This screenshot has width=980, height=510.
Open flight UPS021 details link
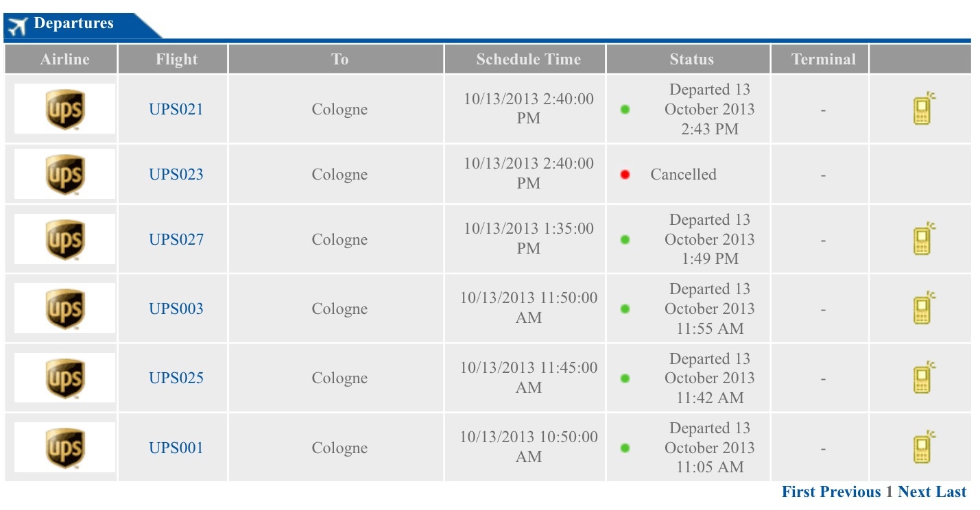tap(176, 109)
